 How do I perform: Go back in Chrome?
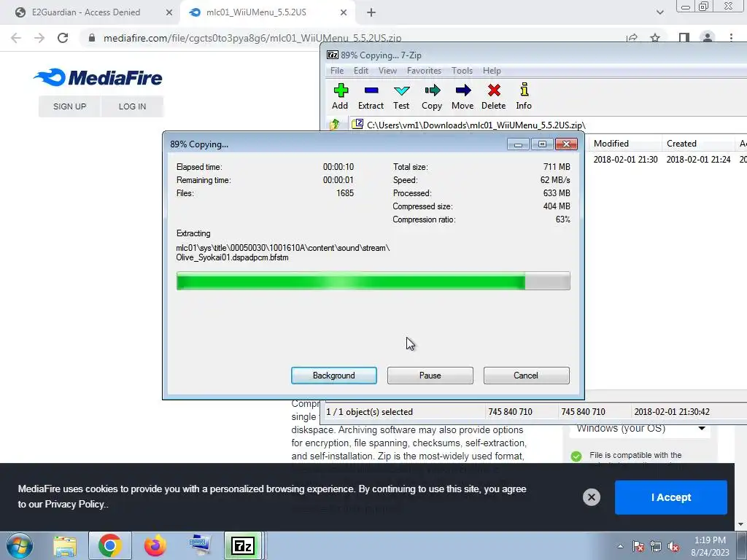[16, 38]
